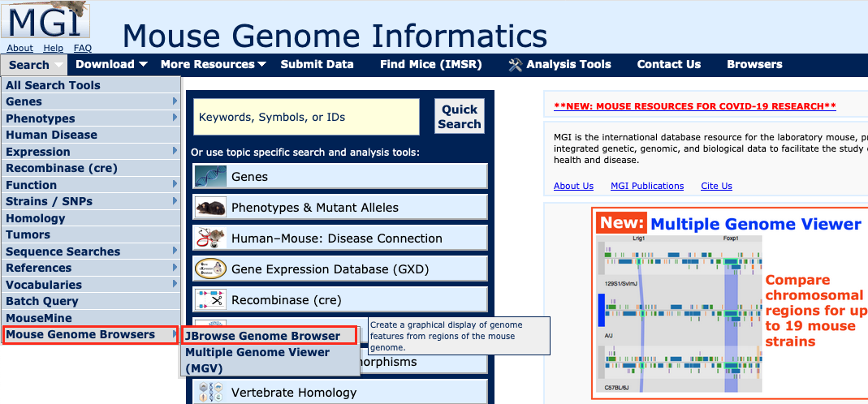Click the FAQ link under logo
Screen dimensions: 868x404
pyautogui.click(x=83, y=48)
